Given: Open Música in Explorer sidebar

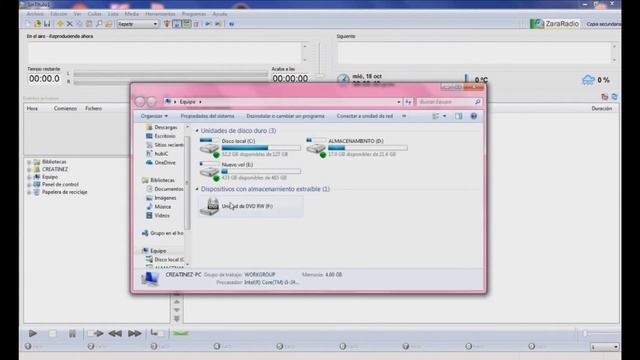Looking at the screenshot, I should point(162,207).
